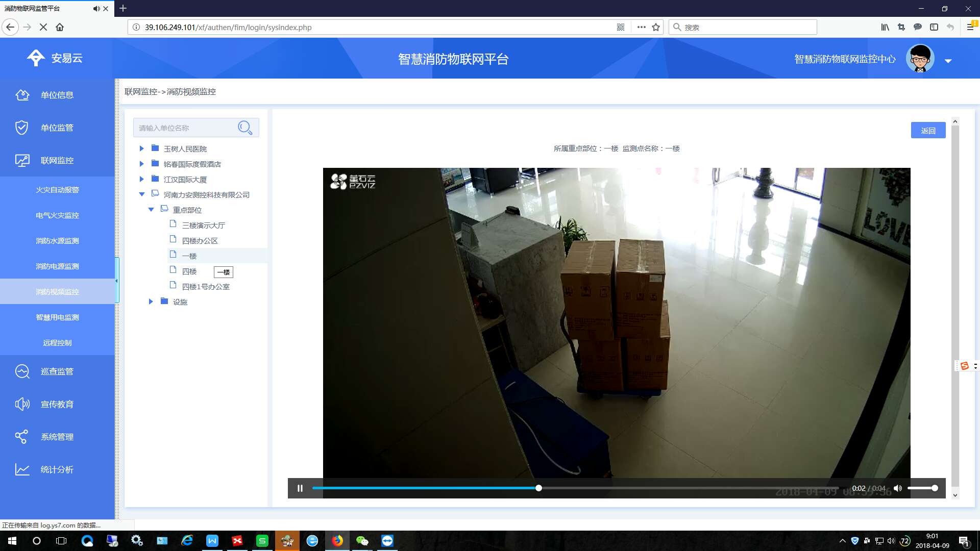Expand the 铭春国际度假酒店 tree node
Screen dimensions: 980x551
tap(142, 164)
